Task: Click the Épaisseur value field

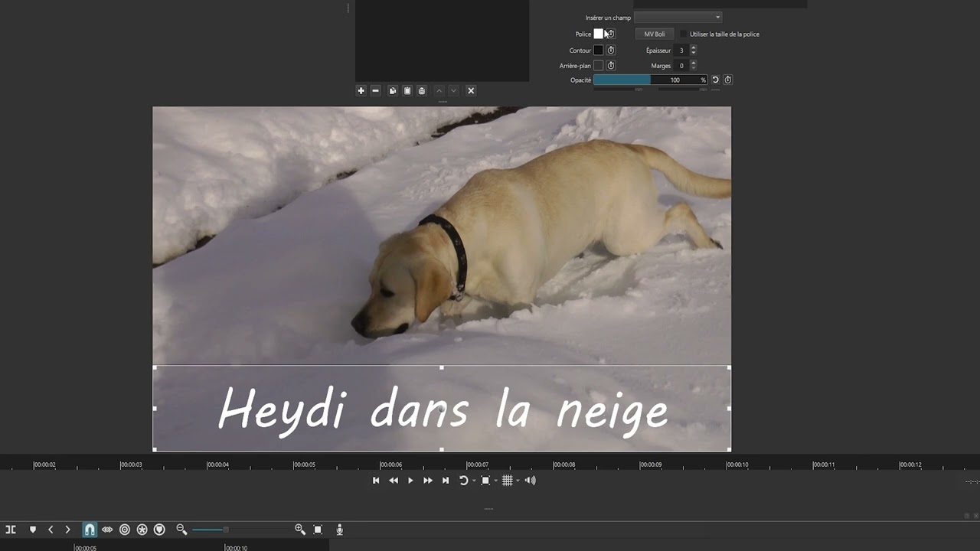Action: tap(681, 51)
